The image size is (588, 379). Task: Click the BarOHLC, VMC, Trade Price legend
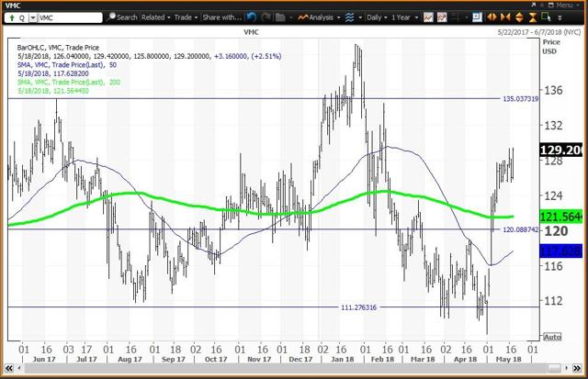tap(58, 48)
